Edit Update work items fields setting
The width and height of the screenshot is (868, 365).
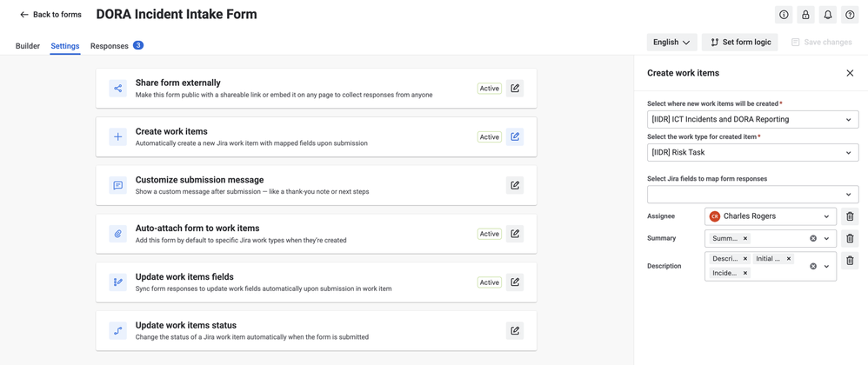515,282
